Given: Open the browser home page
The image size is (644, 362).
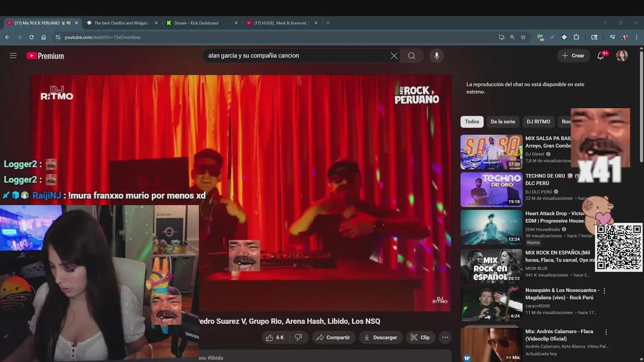Looking at the screenshot, I should 43,37.
